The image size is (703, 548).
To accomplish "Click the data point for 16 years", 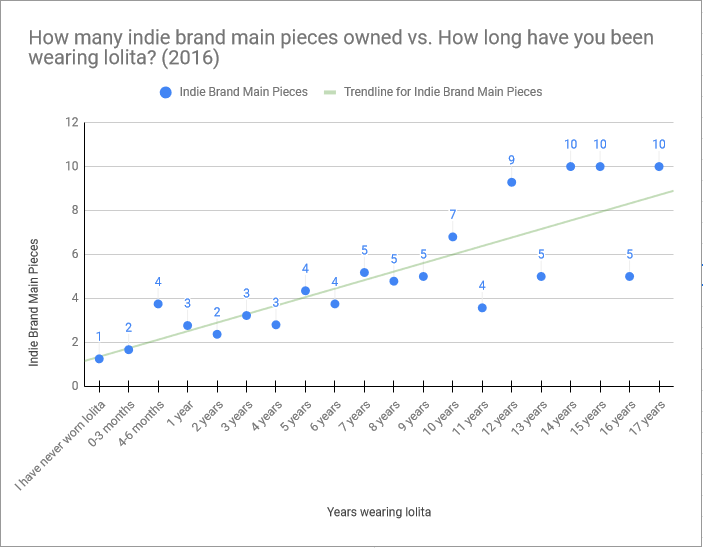I will click(629, 276).
